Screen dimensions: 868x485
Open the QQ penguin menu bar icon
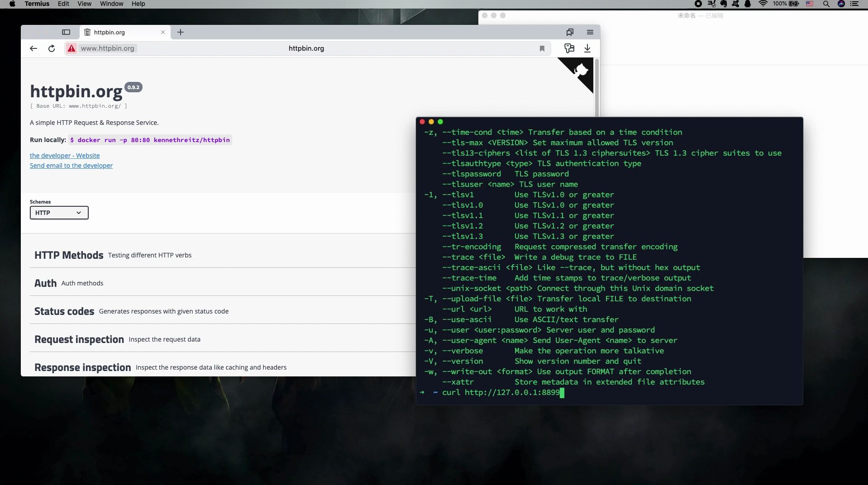point(748,4)
